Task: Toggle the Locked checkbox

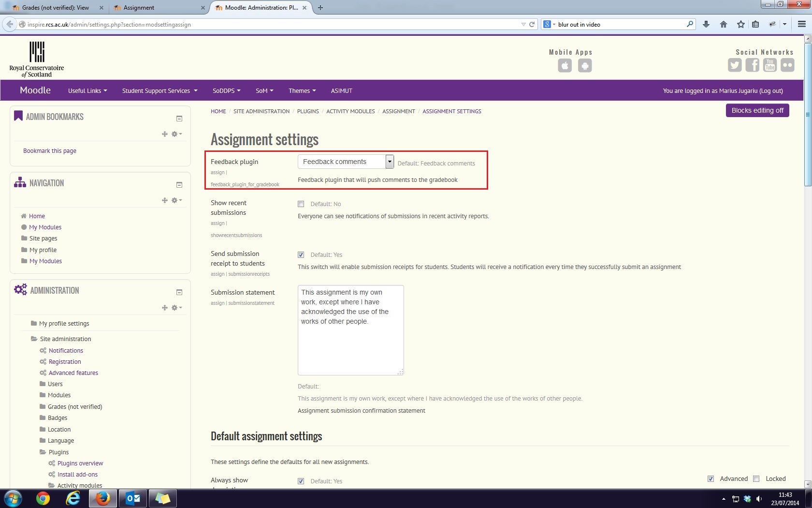Action: click(756, 479)
